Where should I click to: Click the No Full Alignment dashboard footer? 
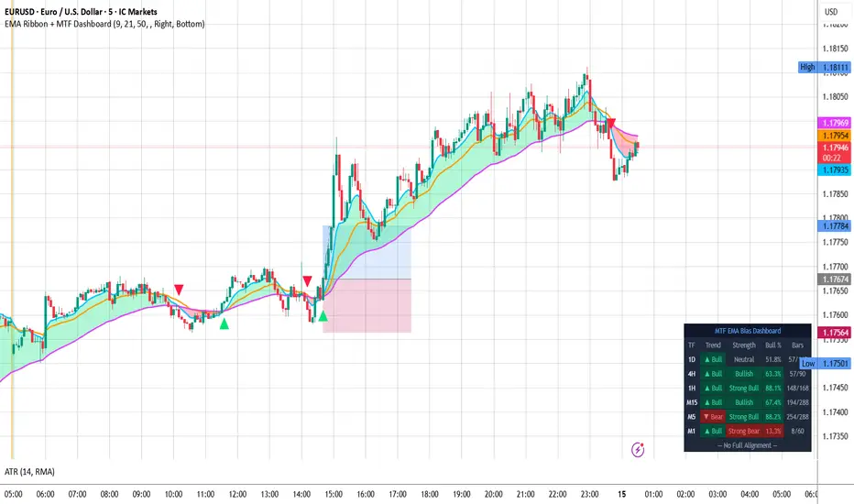point(748,445)
